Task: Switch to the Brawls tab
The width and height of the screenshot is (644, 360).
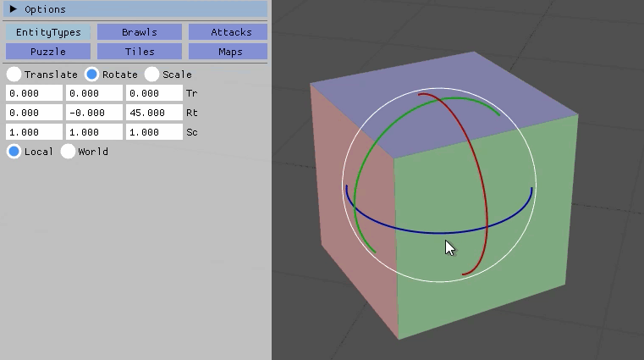Action: (139, 32)
